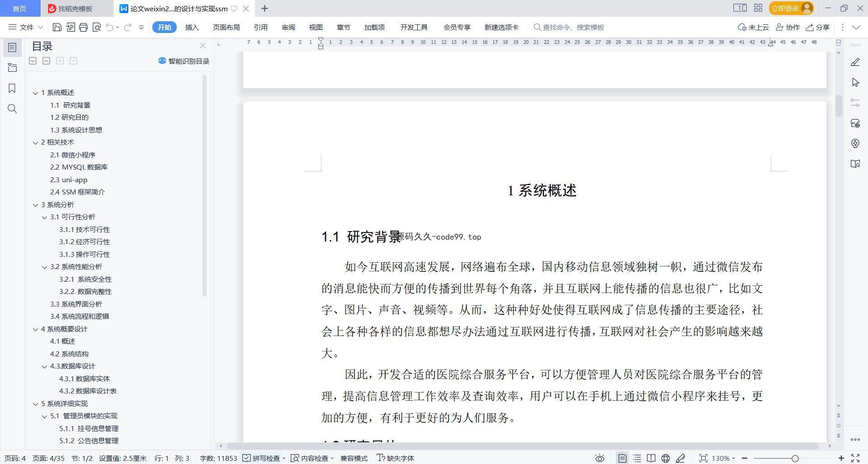Close the 目录 panel

pyautogui.click(x=203, y=46)
